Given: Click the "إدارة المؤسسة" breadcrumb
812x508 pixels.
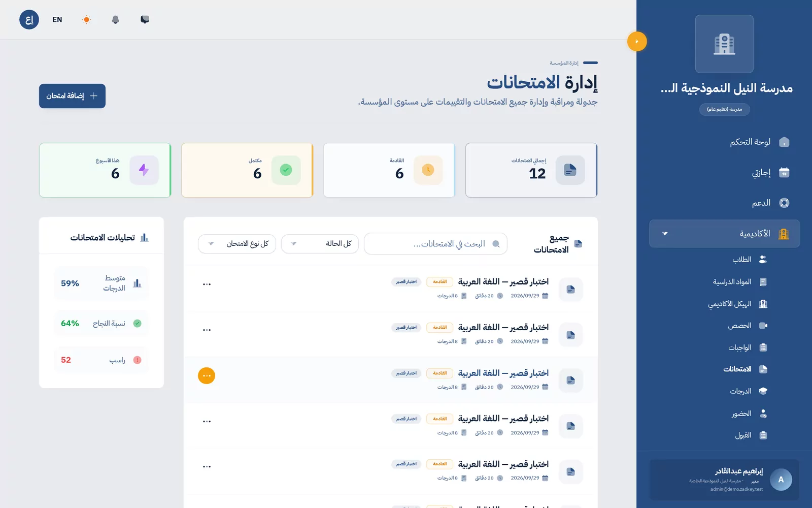Looking at the screenshot, I should click(564, 63).
